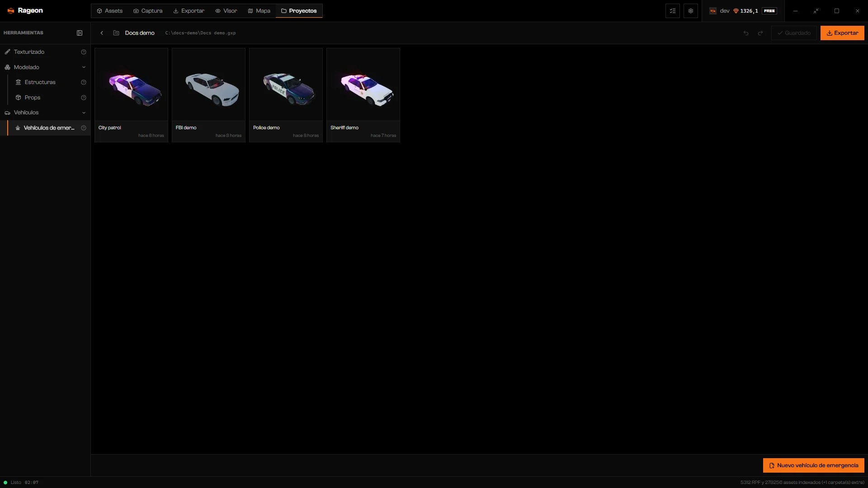Click the indexed assets status text
The height and width of the screenshot is (488, 868).
(802, 483)
